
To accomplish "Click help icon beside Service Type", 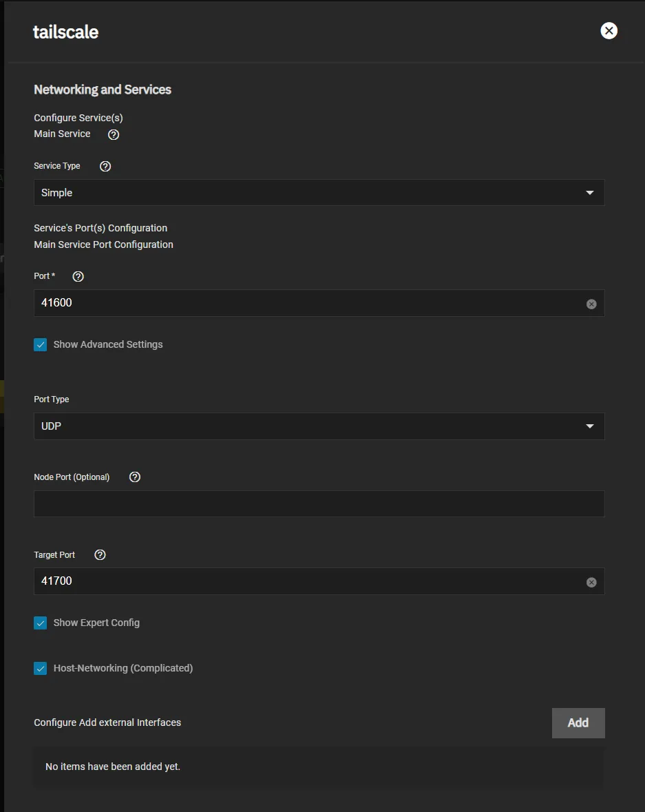I will coord(105,166).
